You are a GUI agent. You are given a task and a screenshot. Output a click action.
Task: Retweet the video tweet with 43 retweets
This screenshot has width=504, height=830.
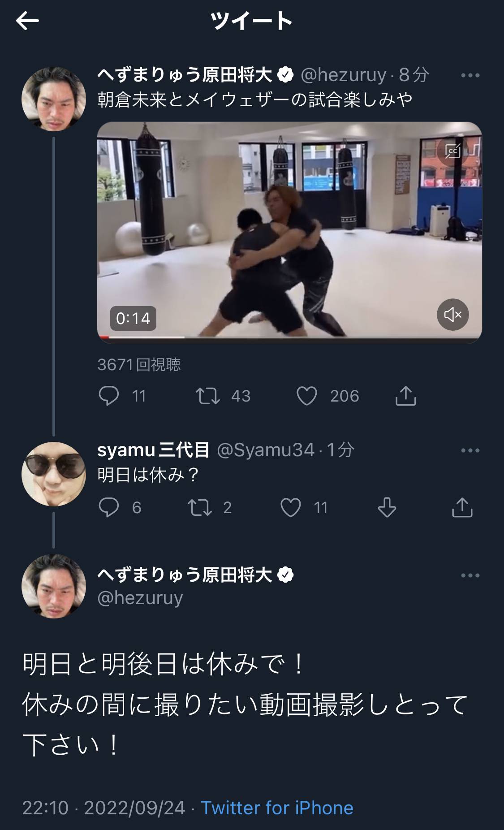[x=208, y=396]
